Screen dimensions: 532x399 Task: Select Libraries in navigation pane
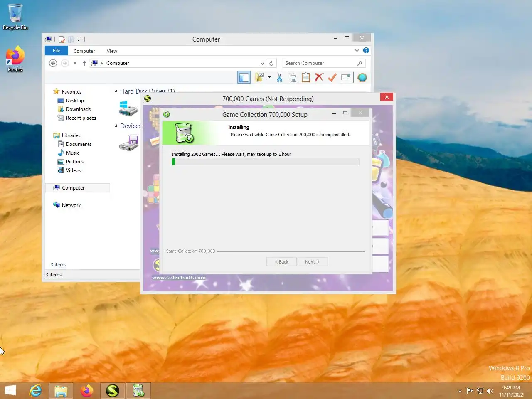click(71, 135)
